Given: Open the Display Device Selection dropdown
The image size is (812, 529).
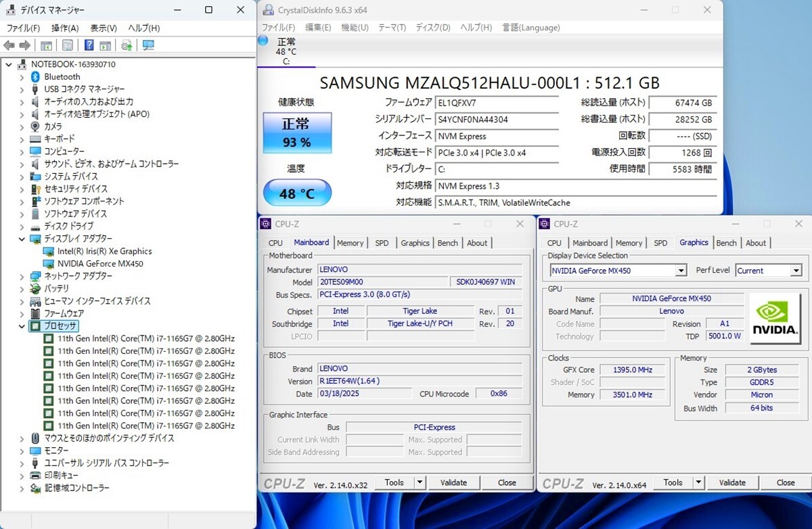Looking at the screenshot, I should click(681, 271).
